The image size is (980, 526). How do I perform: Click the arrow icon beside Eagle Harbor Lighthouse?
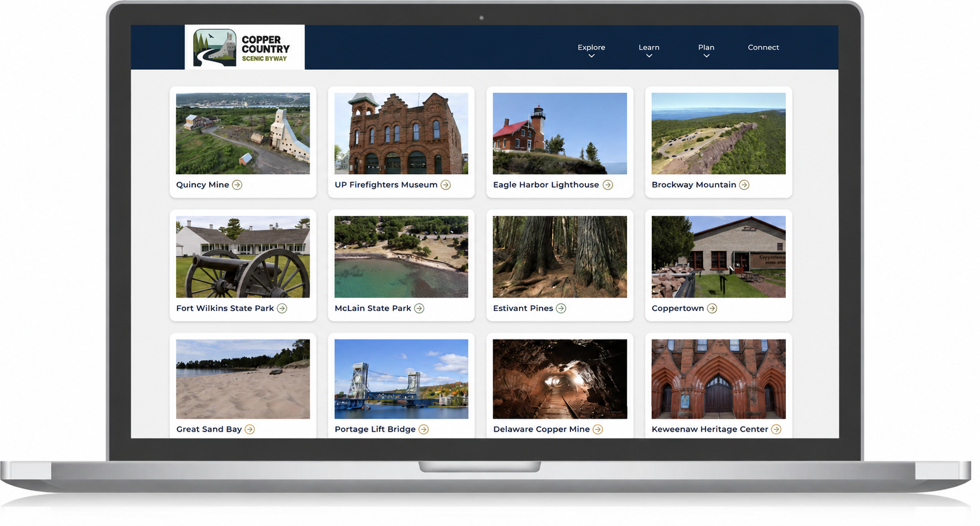pyautogui.click(x=608, y=185)
